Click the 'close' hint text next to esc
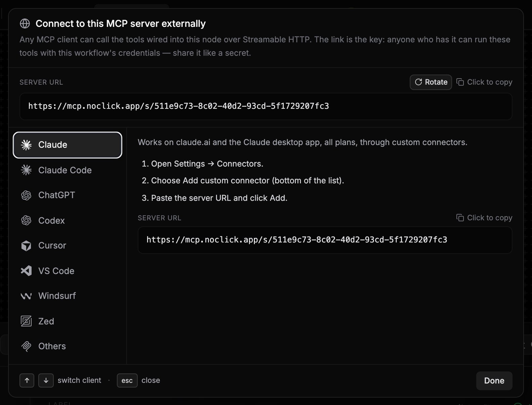The width and height of the screenshot is (532, 405). pos(151,380)
